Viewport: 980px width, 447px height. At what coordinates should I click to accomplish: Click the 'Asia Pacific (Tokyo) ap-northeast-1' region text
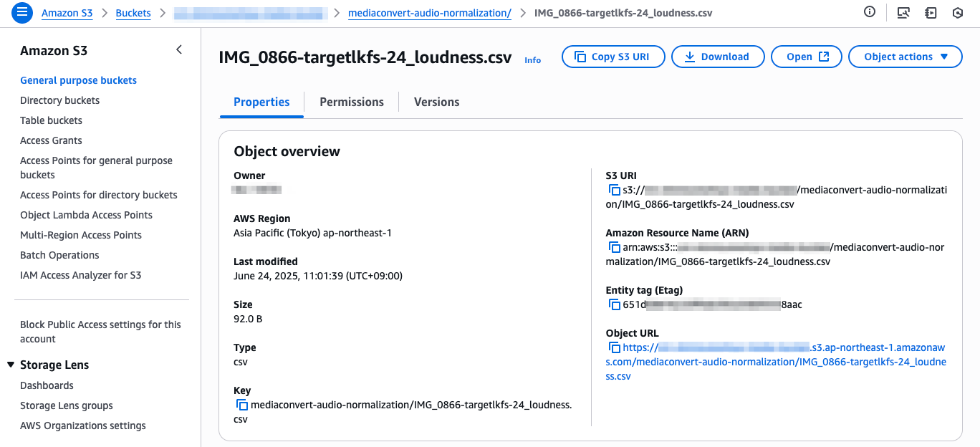tap(312, 233)
